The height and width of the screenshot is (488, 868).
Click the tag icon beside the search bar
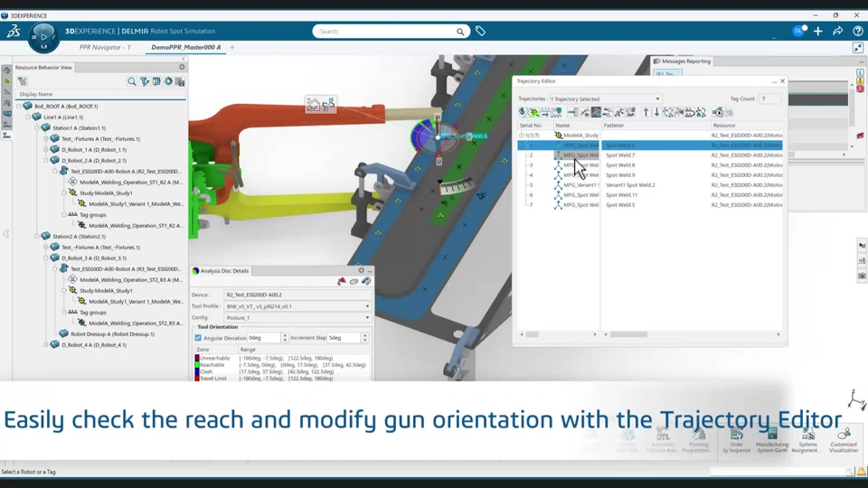pos(480,32)
